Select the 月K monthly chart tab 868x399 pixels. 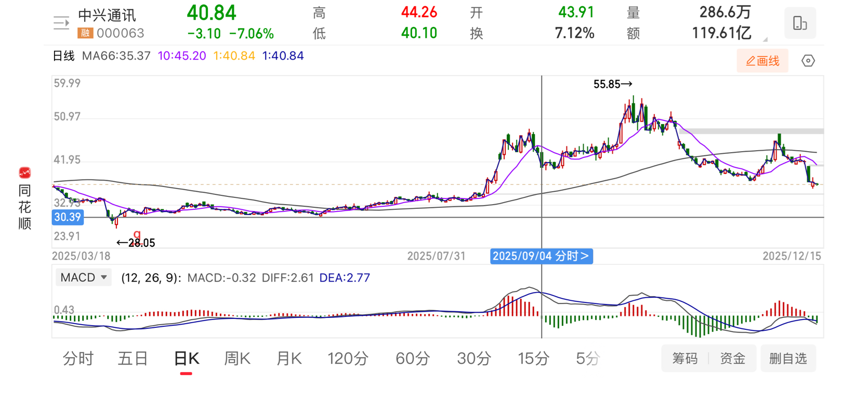289,358
